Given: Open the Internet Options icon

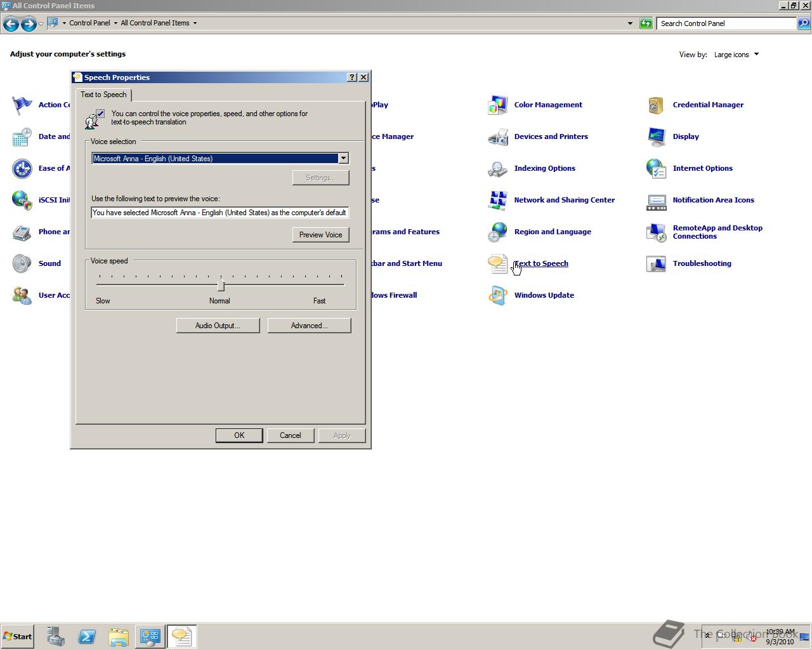Looking at the screenshot, I should (657, 168).
